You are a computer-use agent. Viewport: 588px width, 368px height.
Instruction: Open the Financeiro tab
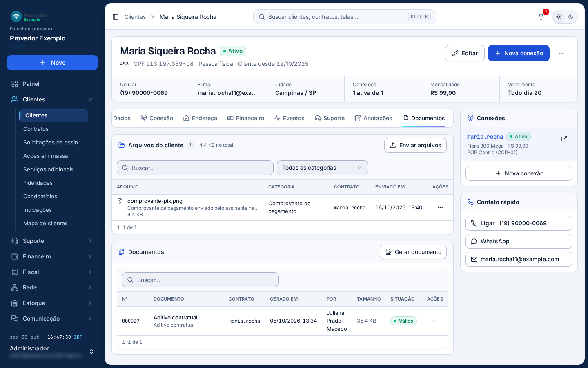246,118
